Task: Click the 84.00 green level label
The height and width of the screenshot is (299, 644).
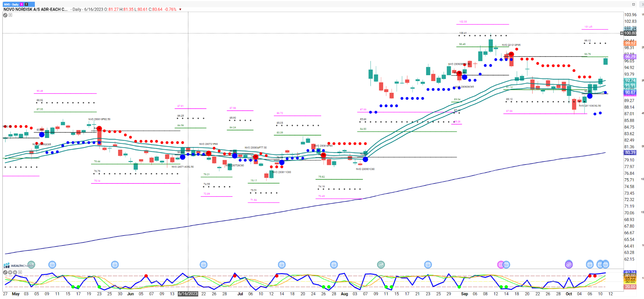Action: click(x=363, y=129)
